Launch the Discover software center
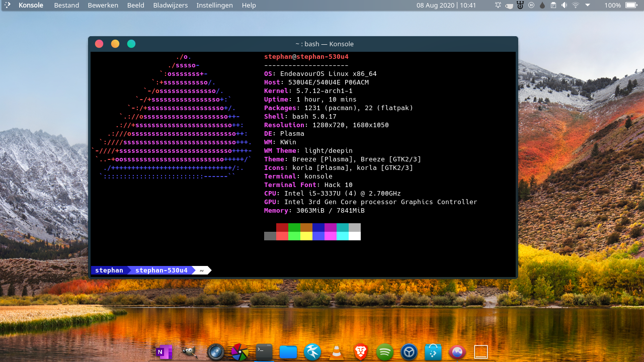The width and height of the screenshot is (644, 362). coord(433,352)
